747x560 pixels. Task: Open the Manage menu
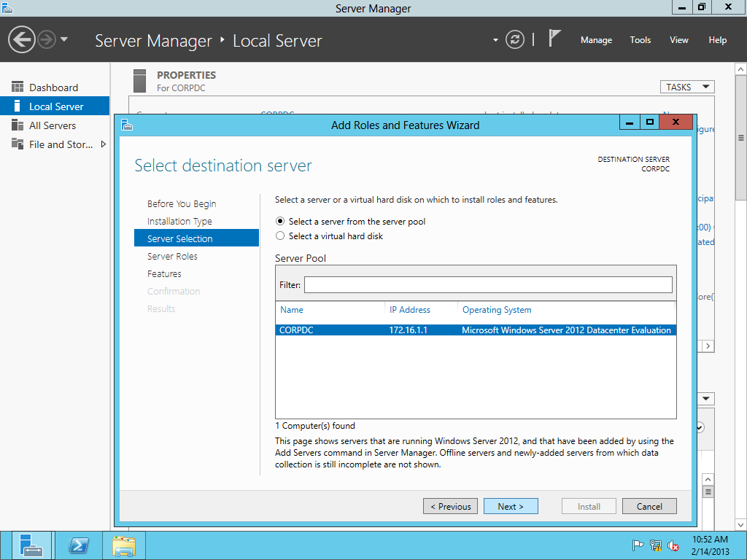(596, 40)
